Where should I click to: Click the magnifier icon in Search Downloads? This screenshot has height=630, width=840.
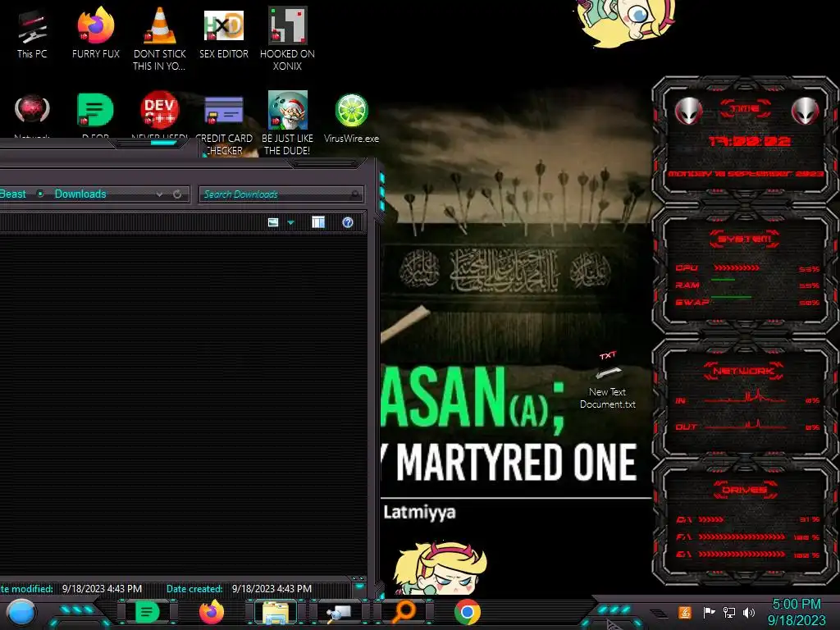[x=354, y=194]
